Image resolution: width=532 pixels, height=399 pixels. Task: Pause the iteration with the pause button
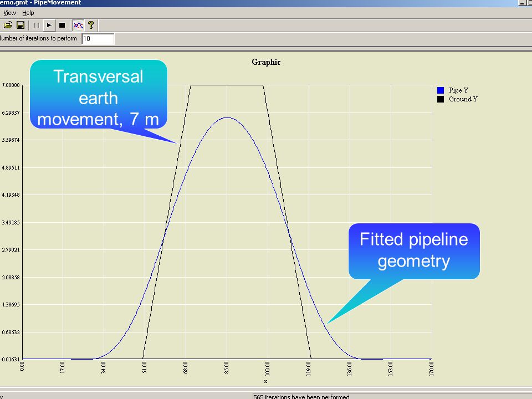tap(37, 25)
